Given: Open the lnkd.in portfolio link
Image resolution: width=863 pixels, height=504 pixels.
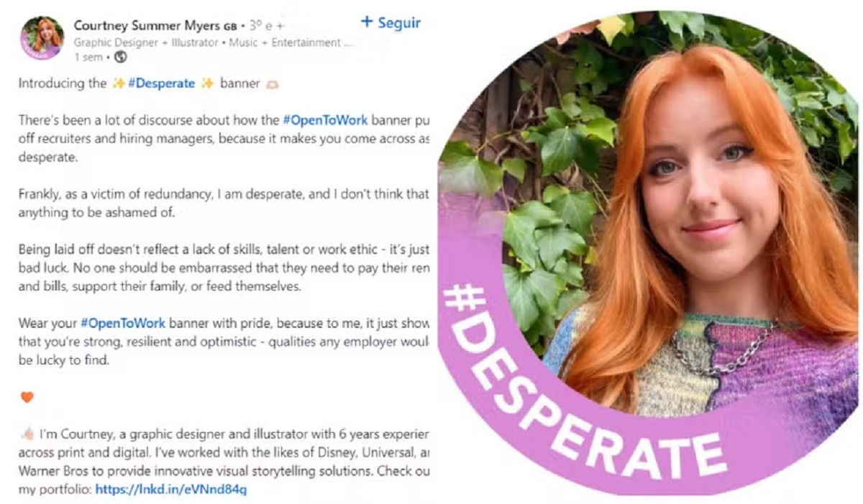Looking at the screenshot, I should (171, 490).
